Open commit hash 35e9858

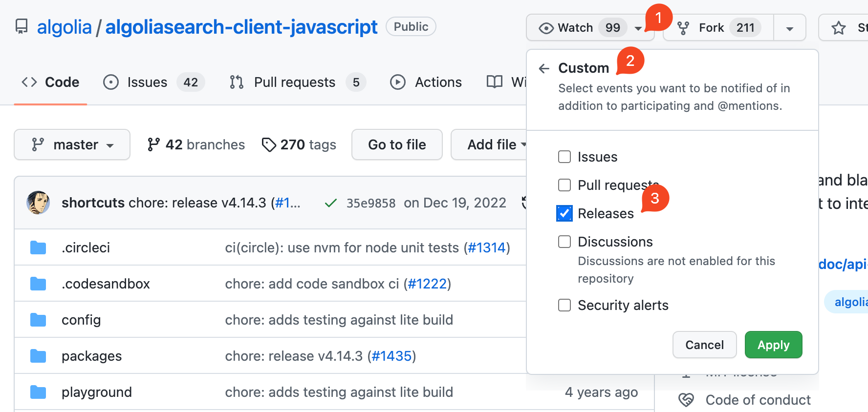[371, 203]
